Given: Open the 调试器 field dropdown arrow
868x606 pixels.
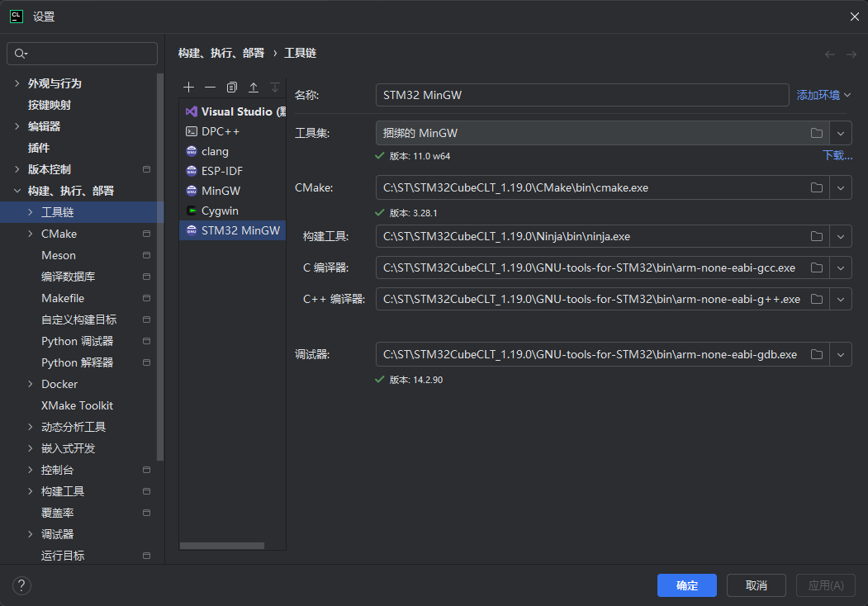Looking at the screenshot, I should [x=841, y=354].
